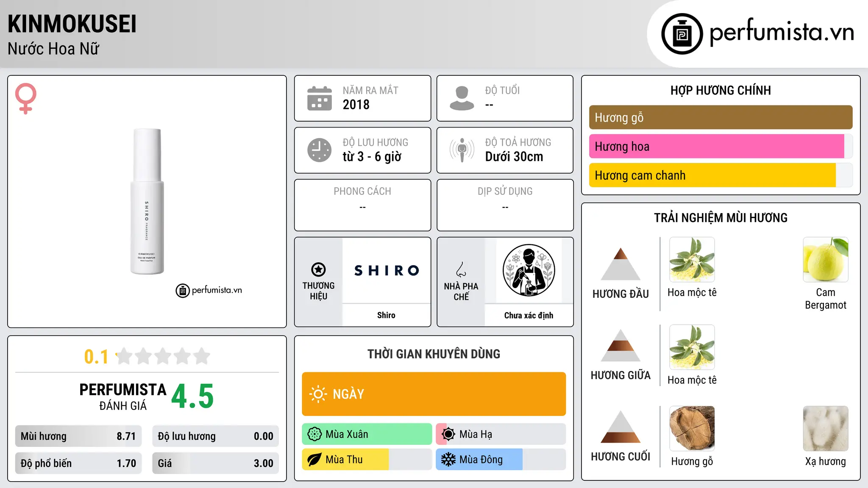Image resolution: width=868 pixels, height=488 pixels.
Task: Click the KINMOKUSEI title
Action: [x=72, y=24]
